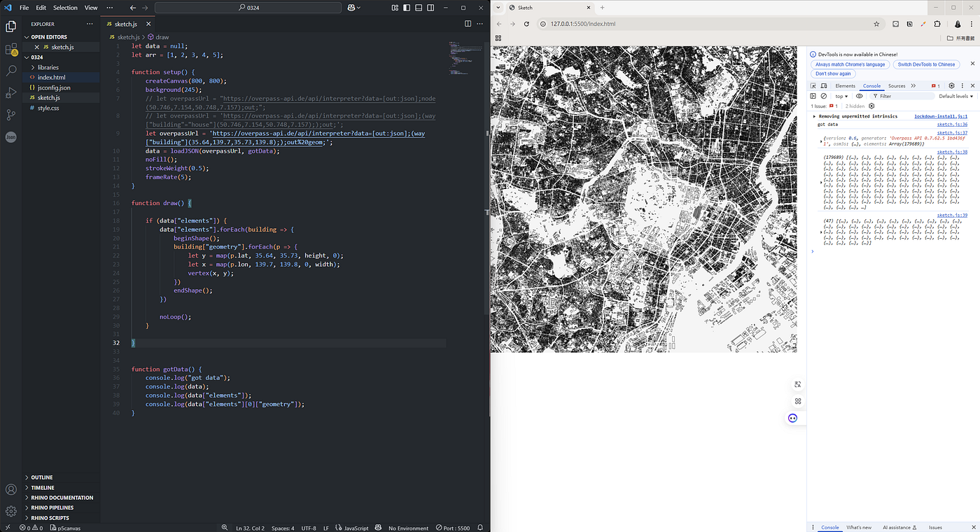Click the Copilot icon in title bar
This screenshot has height=532, width=980.
point(351,8)
